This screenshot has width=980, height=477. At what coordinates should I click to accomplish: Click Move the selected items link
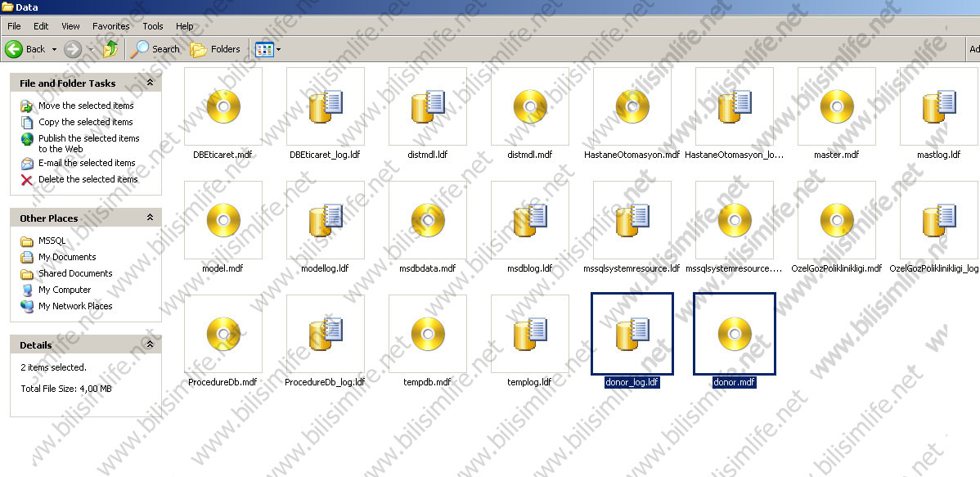point(85,106)
